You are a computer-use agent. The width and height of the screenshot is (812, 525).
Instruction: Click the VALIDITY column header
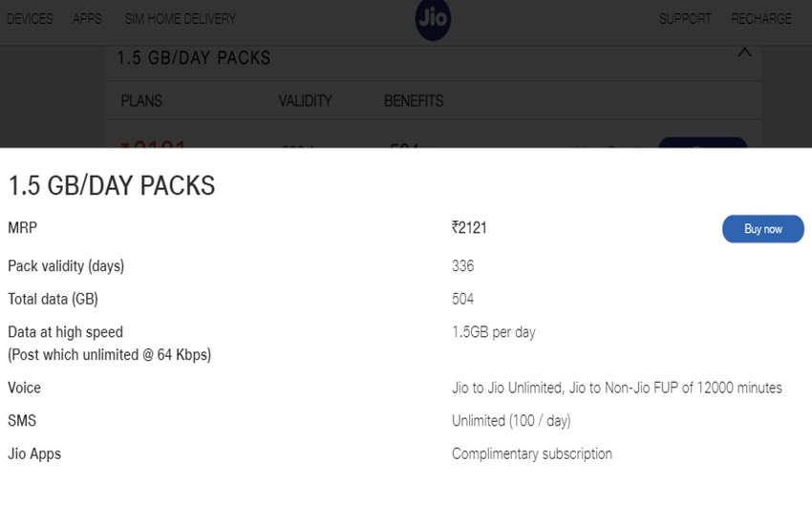[x=305, y=101]
